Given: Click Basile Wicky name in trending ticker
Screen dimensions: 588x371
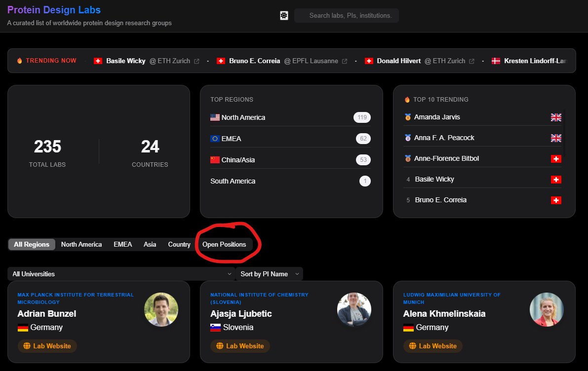Looking at the screenshot, I should (x=125, y=61).
